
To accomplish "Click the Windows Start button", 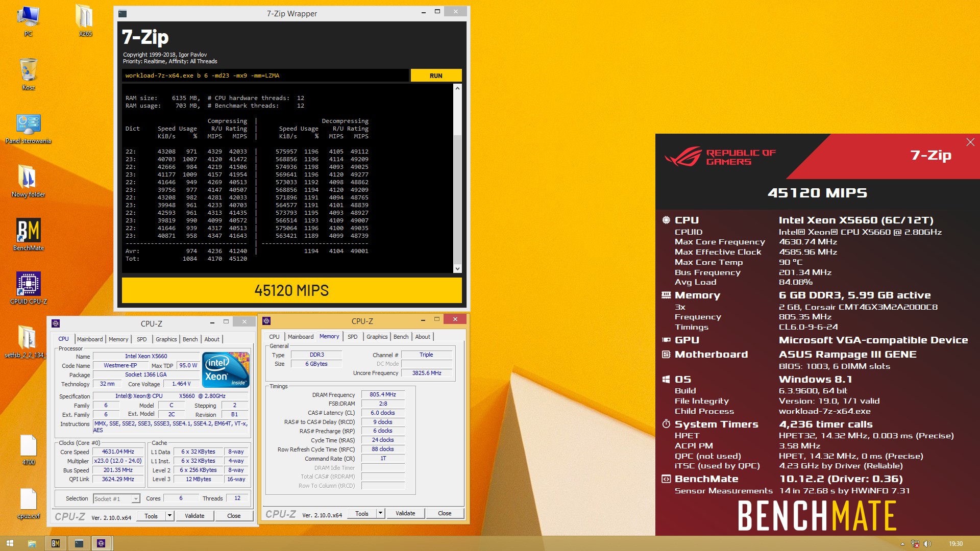I will [10, 543].
